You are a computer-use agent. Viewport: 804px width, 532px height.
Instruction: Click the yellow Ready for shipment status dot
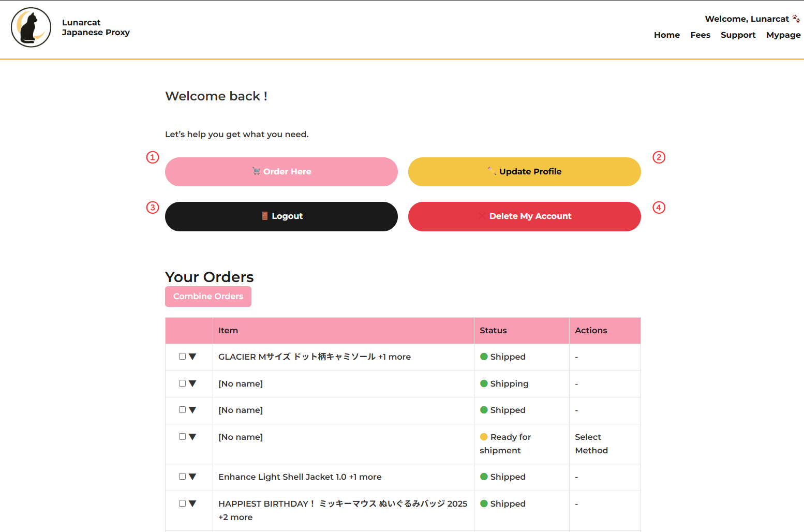tap(484, 437)
